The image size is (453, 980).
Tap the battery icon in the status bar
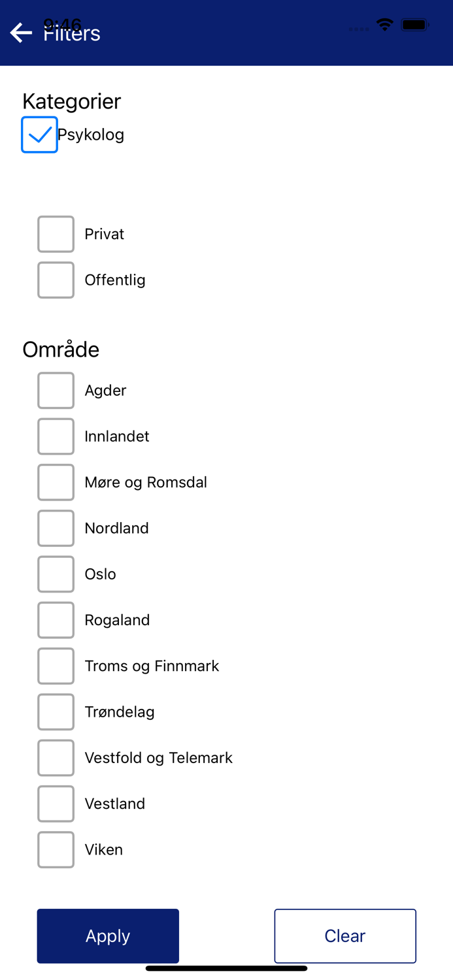414,24
